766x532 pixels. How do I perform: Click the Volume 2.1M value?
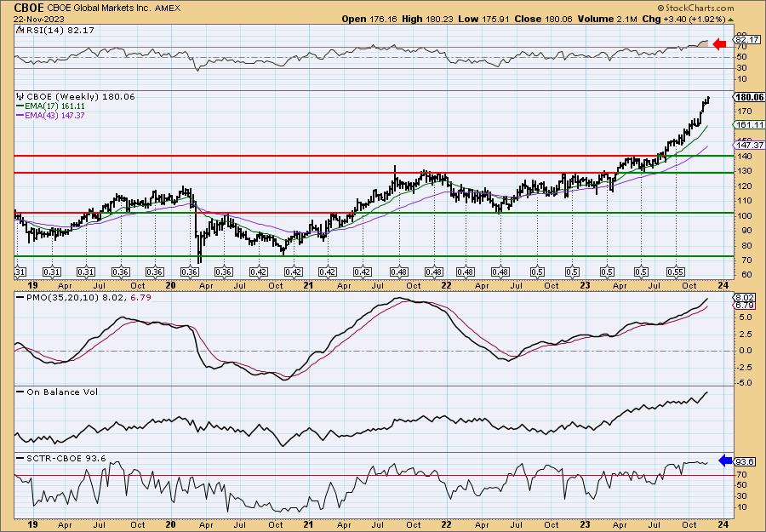pyautogui.click(x=607, y=19)
